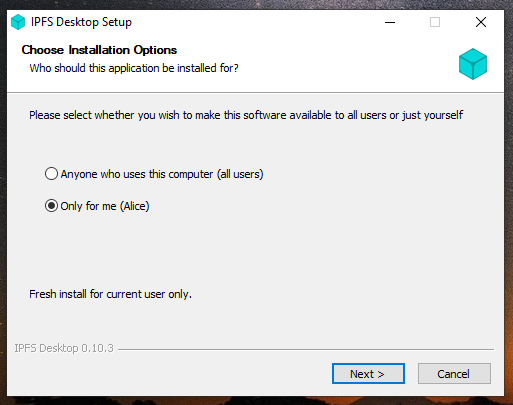
Task: Click the 'IPFS Desktop Setup' title bar text
Action: pos(81,22)
